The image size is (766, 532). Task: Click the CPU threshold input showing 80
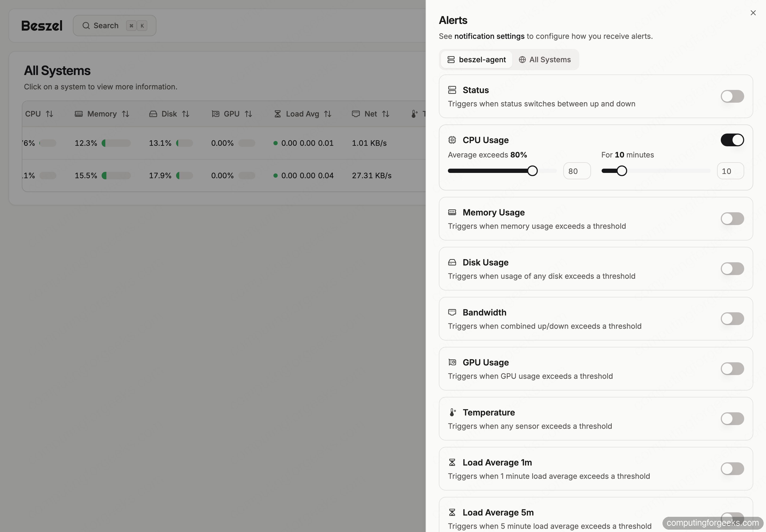click(x=577, y=171)
